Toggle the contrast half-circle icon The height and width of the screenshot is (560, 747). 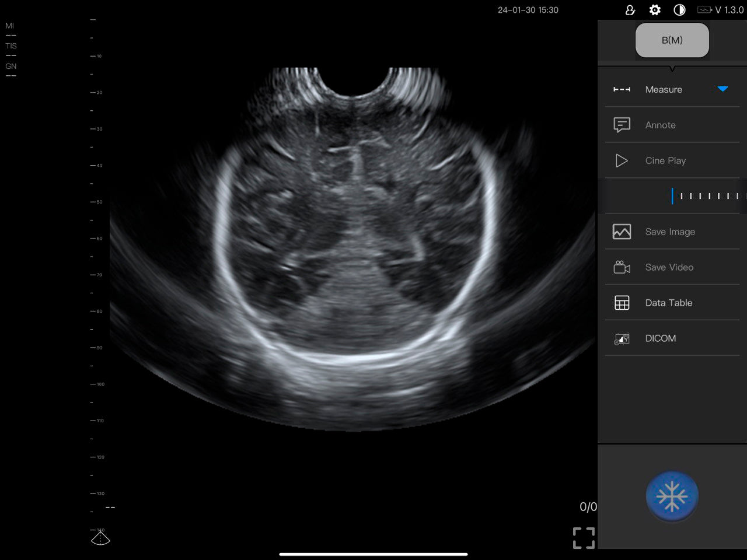pos(679,10)
